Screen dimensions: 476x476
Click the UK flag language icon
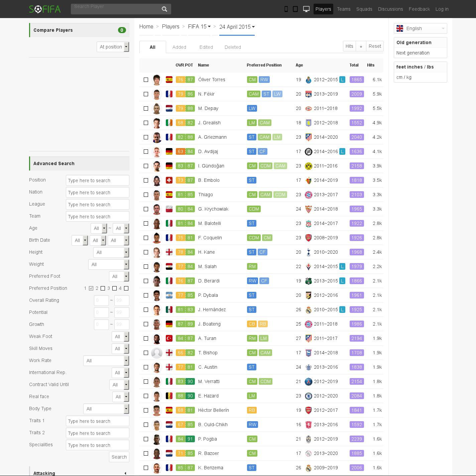(400, 28)
